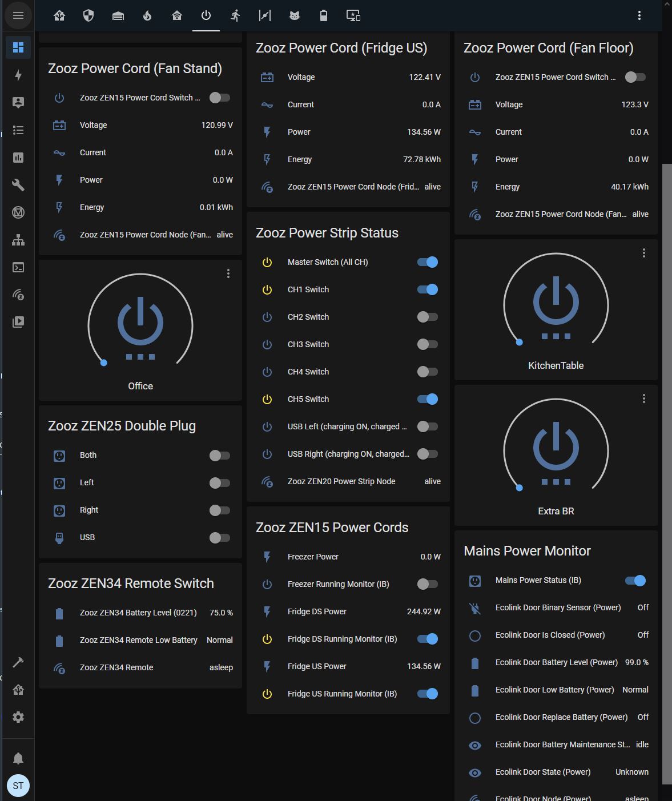Toggle Fridge DS Running Monitor (IB)
The image size is (672, 801).
tap(428, 639)
